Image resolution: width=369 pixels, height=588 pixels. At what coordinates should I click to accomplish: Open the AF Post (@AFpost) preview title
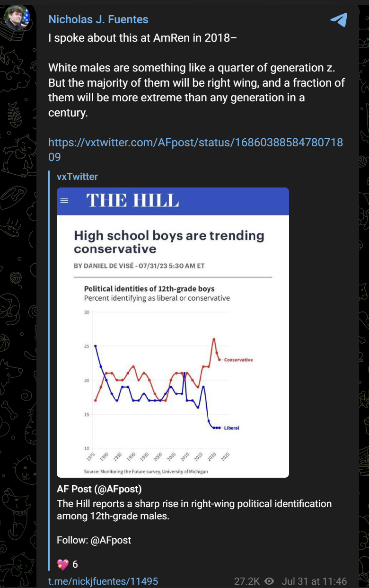coord(99,489)
